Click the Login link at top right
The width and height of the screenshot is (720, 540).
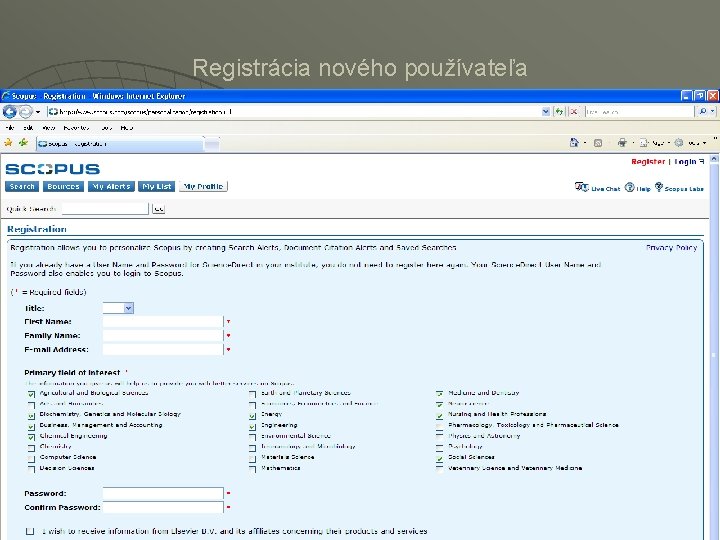pyautogui.click(x=688, y=162)
